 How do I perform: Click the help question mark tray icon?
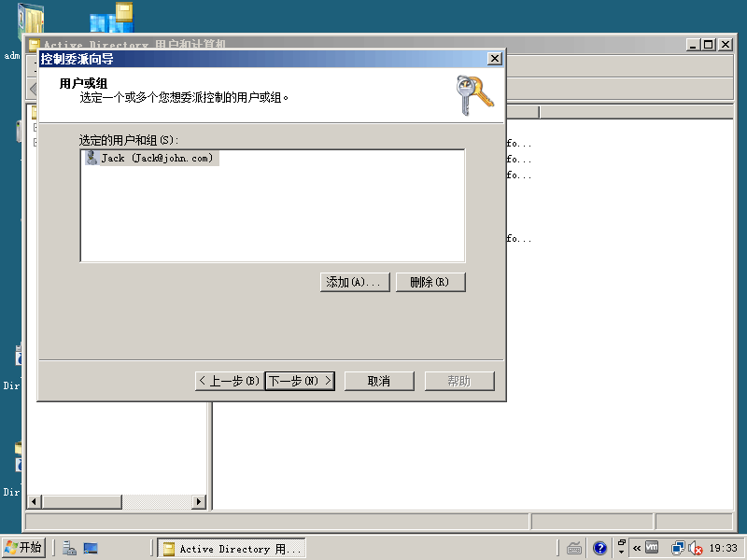point(600,548)
